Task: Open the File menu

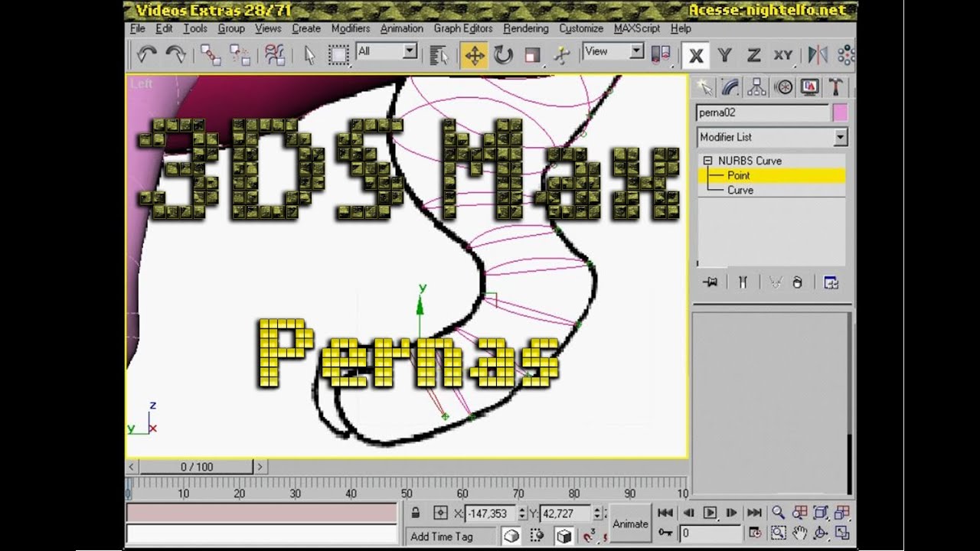Action: (138, 28)
